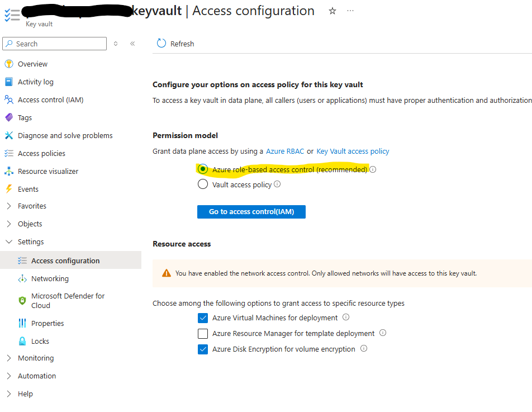Click the Overview key icon
532x412 pixels.
9,64
